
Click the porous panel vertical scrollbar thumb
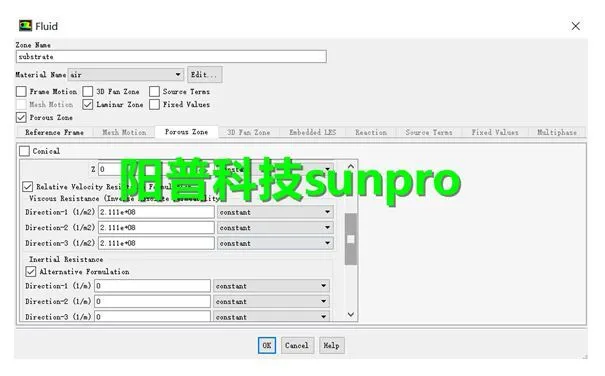[x=351, y=239]
